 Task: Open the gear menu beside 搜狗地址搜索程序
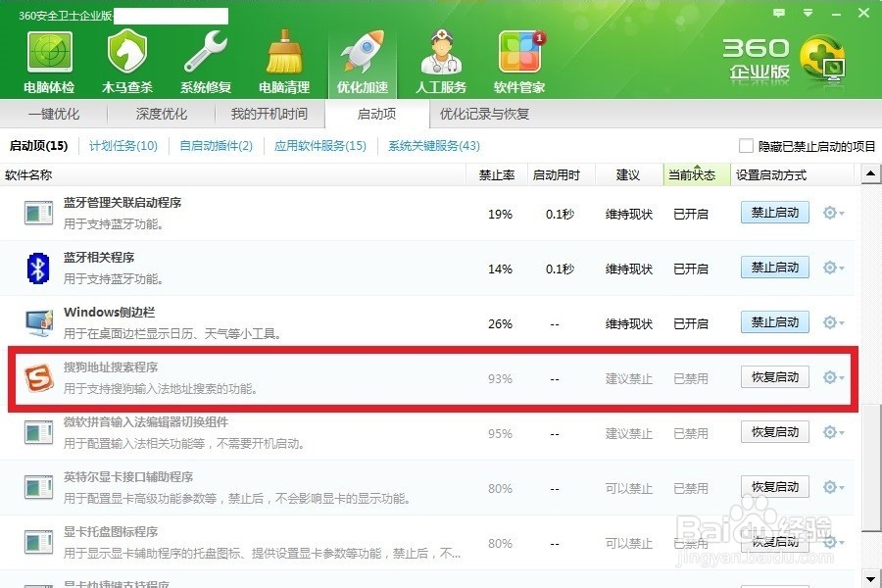pos(831,376)
